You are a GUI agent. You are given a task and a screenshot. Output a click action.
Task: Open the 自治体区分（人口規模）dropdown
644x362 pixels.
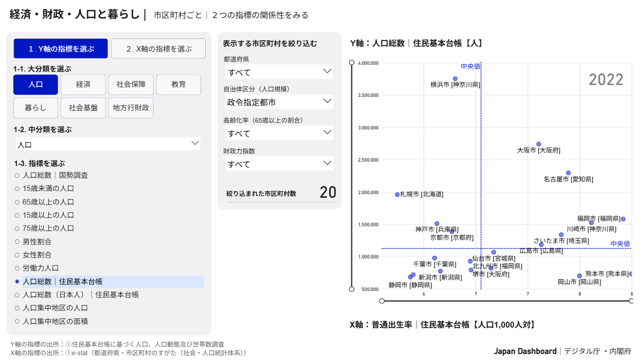(279, 101)
